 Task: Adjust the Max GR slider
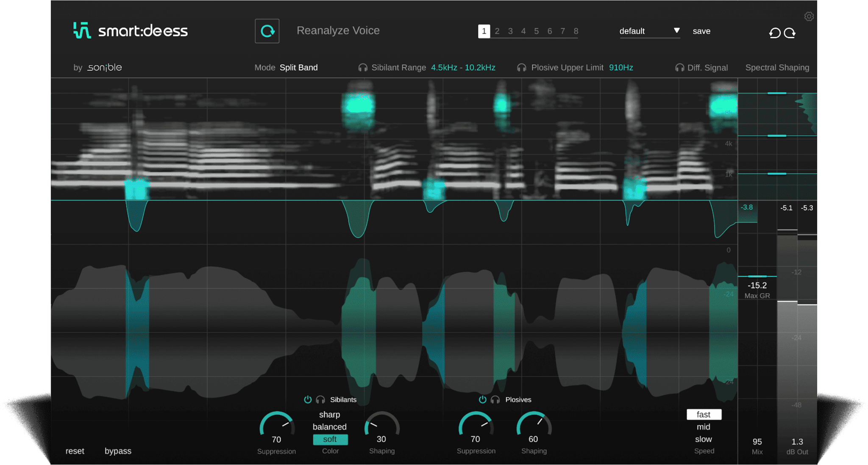click(757, 276)
